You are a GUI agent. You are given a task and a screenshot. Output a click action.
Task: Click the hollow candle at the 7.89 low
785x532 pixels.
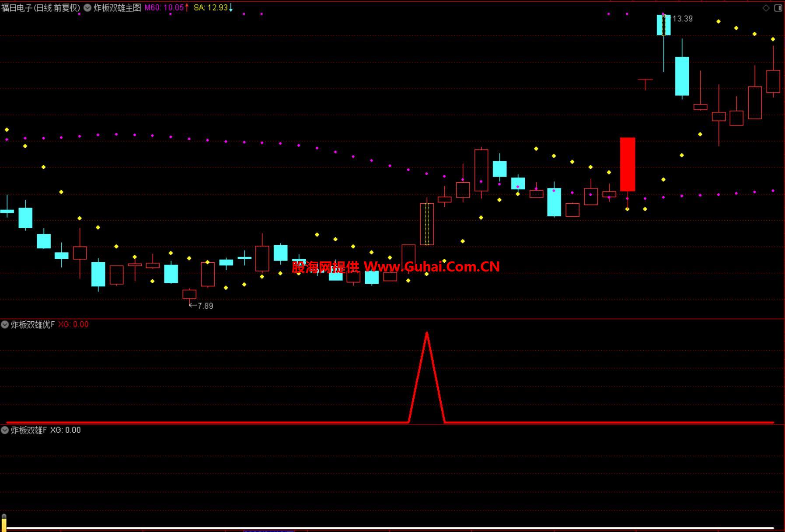(x=189, y=294)
